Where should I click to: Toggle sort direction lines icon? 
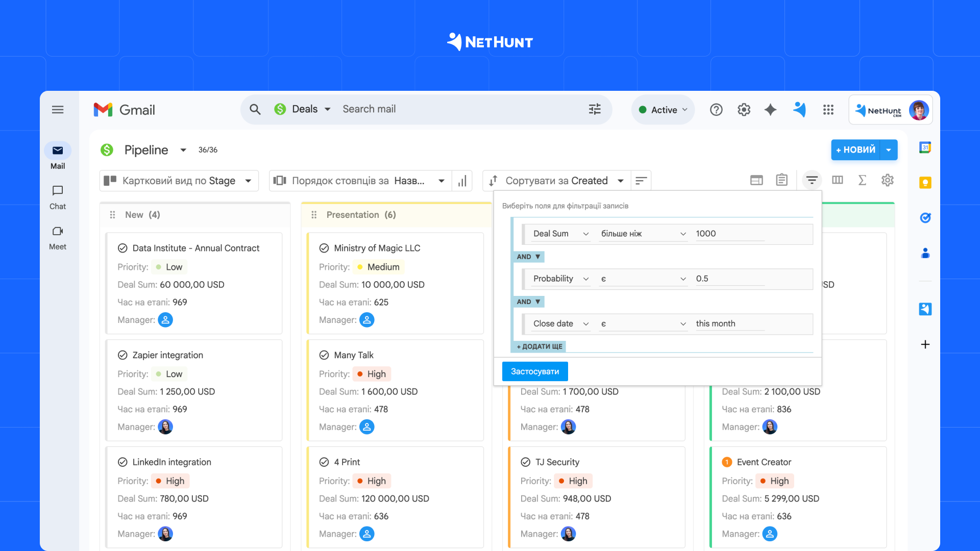click(x=641, y=181)
